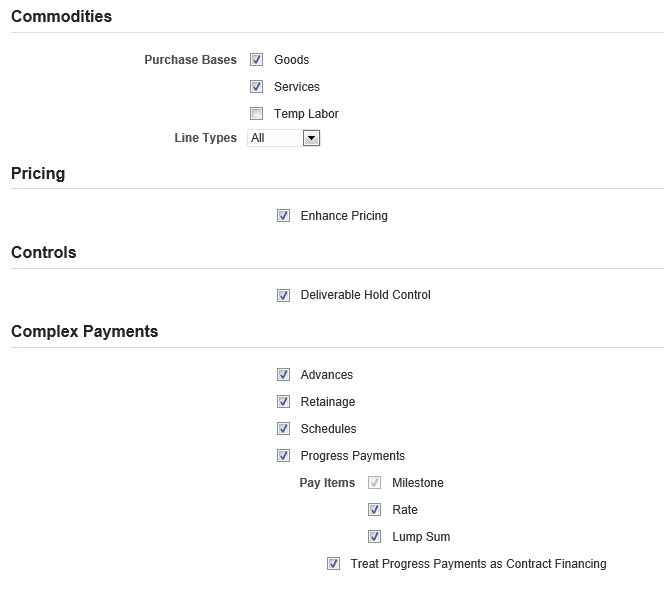Click the Line Types 'All' field
The width and height of the screenshot is (664, 595).
[x=274, y=138]
